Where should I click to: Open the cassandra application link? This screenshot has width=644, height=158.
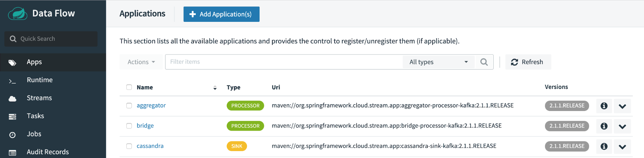[150, 146]
